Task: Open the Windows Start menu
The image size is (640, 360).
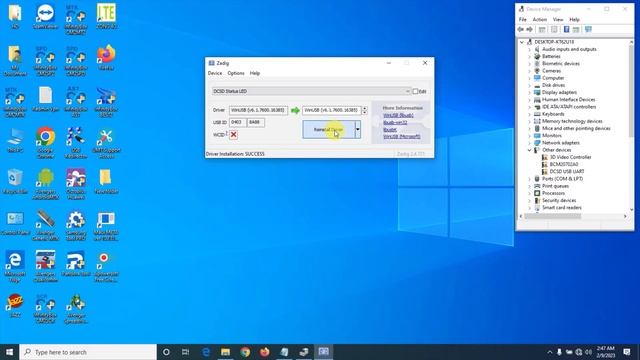Action: pyautogui.click(x=9, y=352)
